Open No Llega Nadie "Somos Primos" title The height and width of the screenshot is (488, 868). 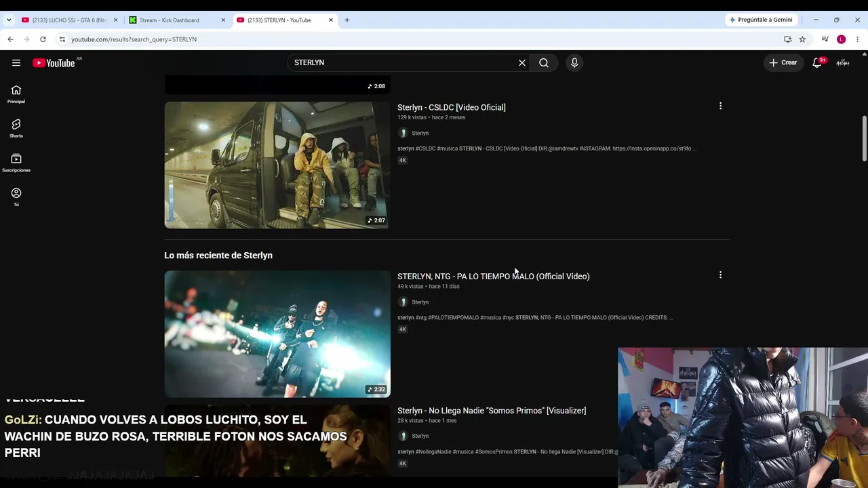pos(492,410)
